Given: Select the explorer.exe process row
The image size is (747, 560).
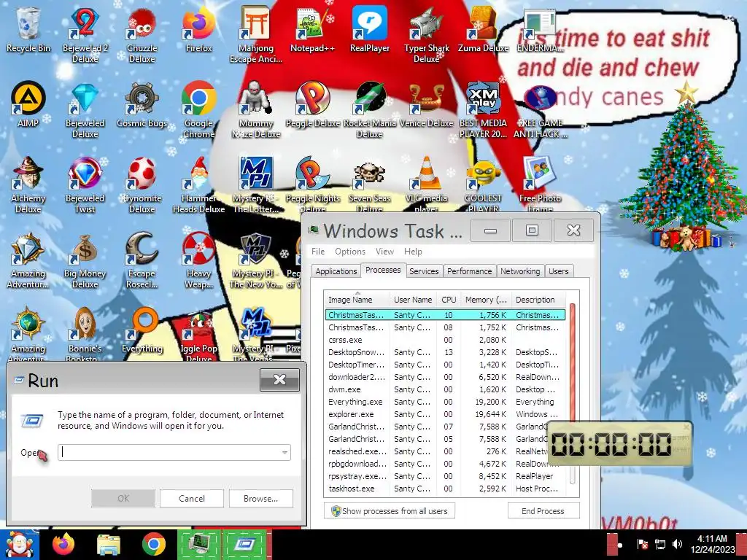Looking at the screenshot, I should [445, 414].
